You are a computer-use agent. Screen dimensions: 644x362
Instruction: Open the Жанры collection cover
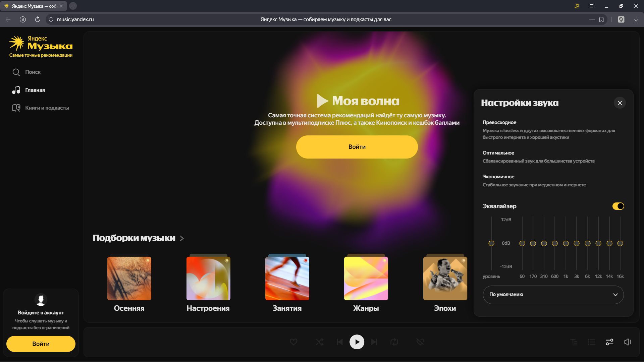[x=366, y=279]
